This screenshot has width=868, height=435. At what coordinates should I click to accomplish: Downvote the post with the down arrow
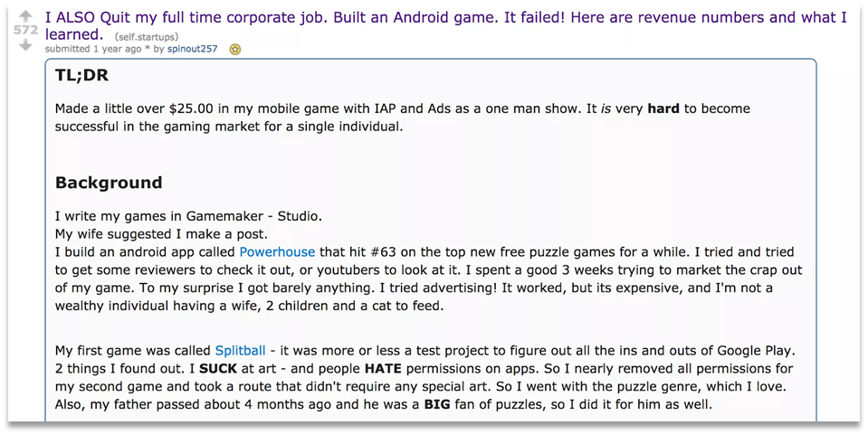click(x=25, y=45)
